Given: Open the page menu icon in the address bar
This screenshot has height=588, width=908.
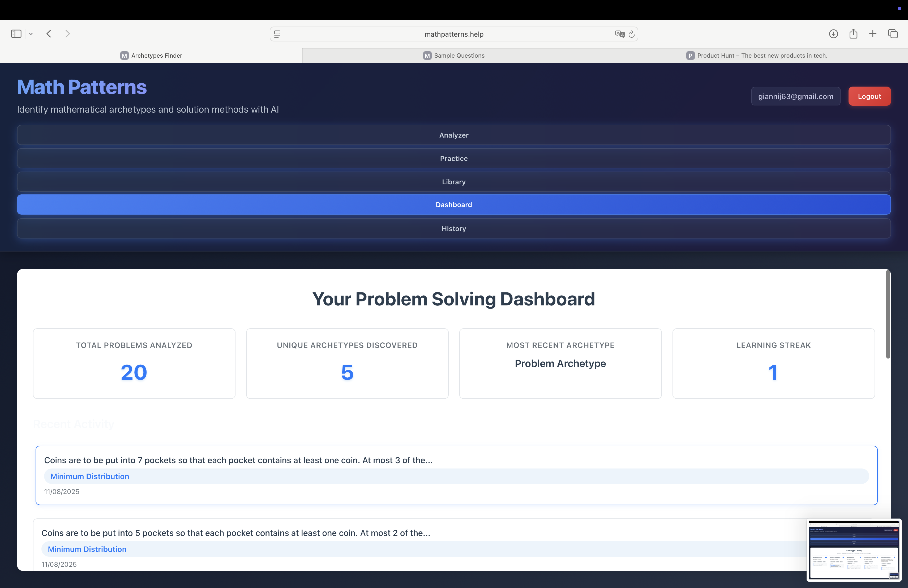Looking at the screenshot, I should point(277,34).
